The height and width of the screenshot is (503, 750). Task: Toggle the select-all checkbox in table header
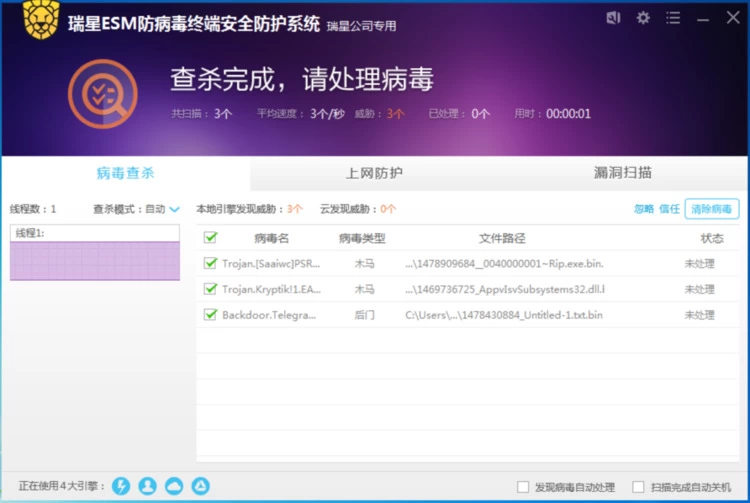(210, 238)
